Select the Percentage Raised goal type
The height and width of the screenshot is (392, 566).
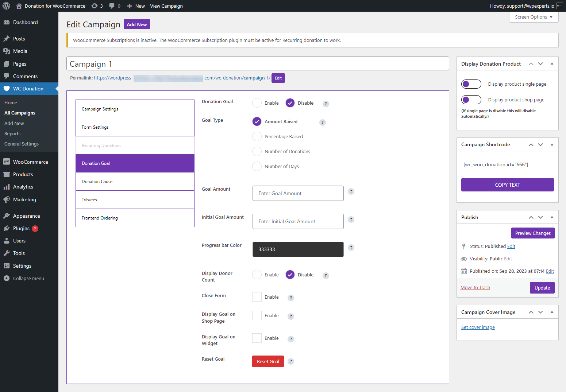click(x=257, y=137)
